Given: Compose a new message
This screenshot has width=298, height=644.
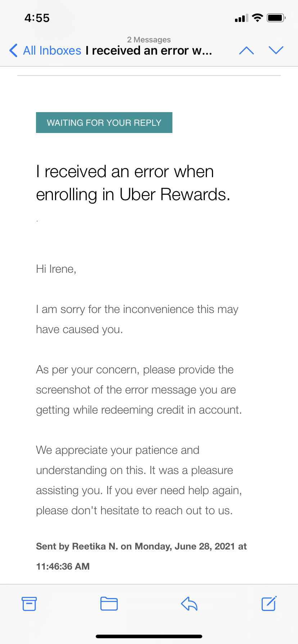Looking at the screenshot, I should 269,604.
